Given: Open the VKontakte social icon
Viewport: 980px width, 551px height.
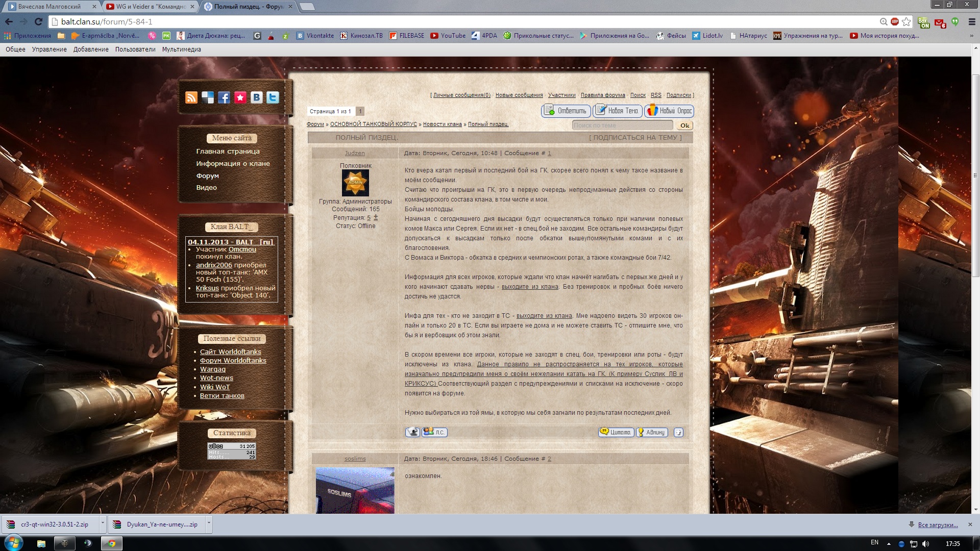Looking at the screenshot, I should (257, 97).
